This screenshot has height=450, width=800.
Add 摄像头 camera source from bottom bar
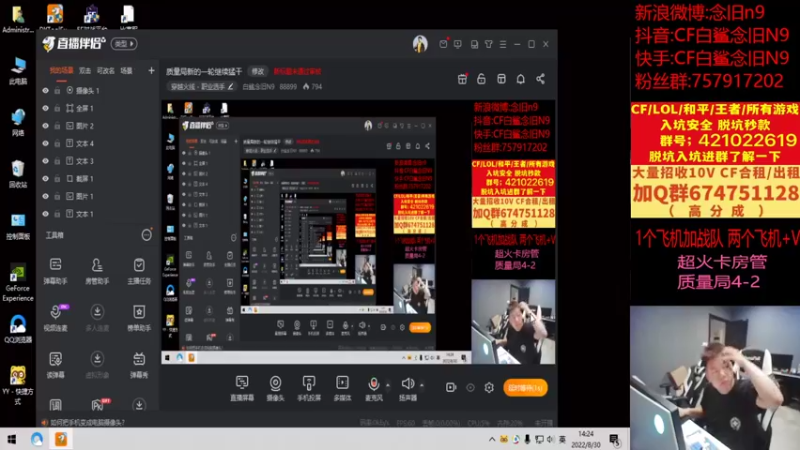275,388
